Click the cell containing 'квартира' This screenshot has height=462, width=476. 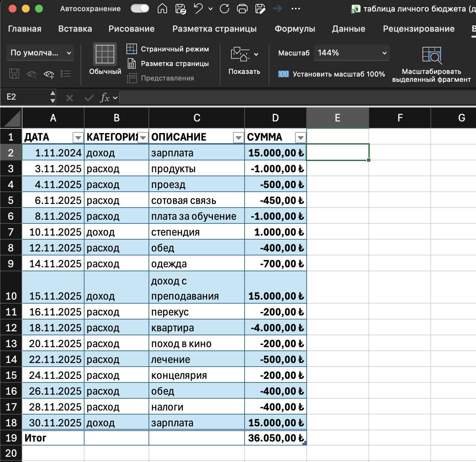196,328
